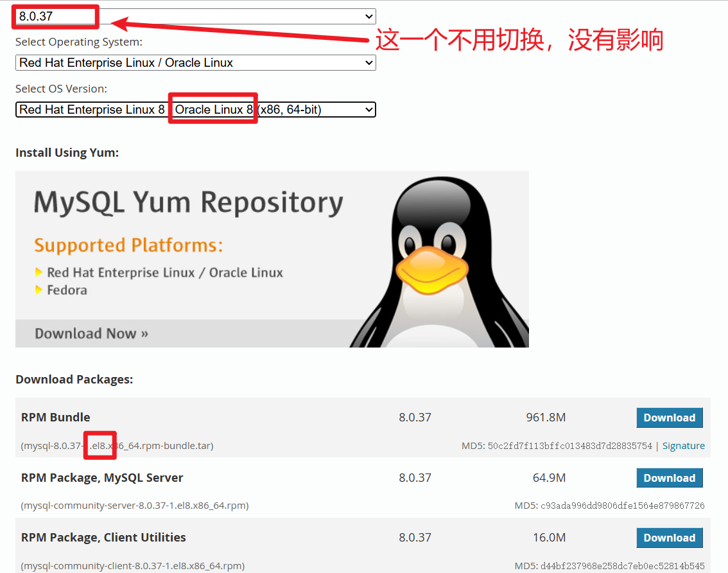Click the MySQL Yum Repository banner
The height and width of the screenshot is (573, 728).
coord(272,260)
